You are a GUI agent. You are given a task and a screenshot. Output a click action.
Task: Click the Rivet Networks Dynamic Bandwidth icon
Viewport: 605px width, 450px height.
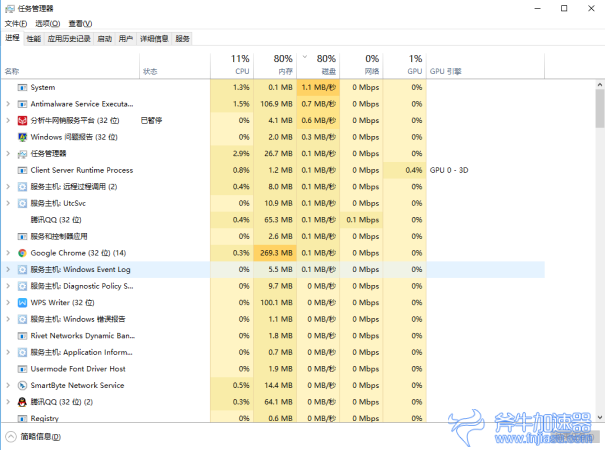point(22,336)
